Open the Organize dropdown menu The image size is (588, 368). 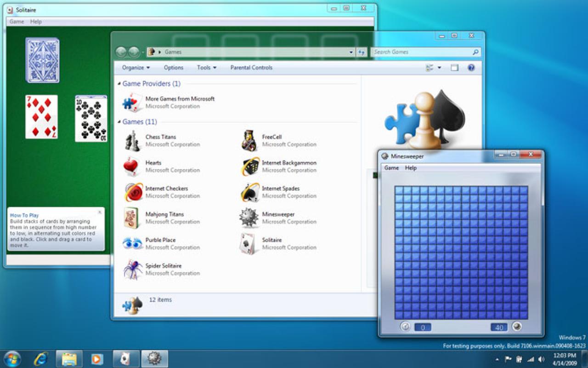[136, 68]
